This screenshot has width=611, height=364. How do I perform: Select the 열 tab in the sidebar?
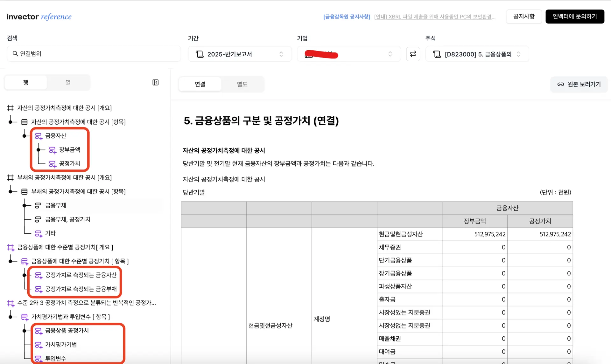(68, 82)
